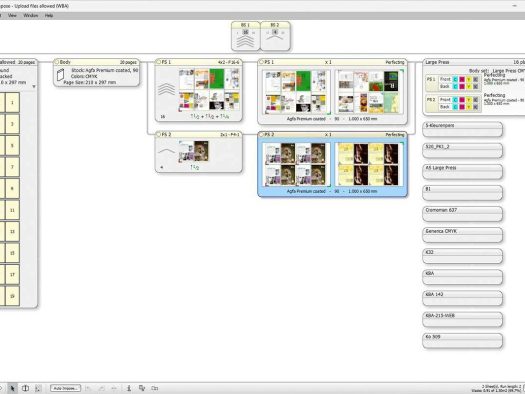
Task: Select page 7 thumbnail in page list
Action: 12,167
